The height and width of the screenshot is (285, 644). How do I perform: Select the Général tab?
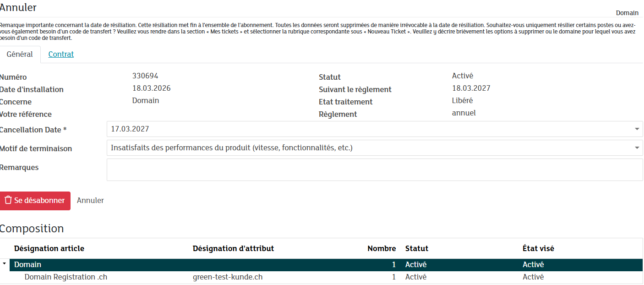pyautogui.click(x=20, y=54)
